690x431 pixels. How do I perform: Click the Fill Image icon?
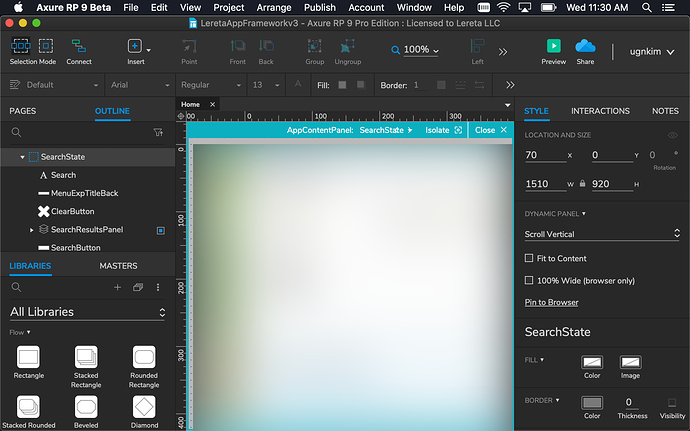pyautogui.click(x=630, y=362)
